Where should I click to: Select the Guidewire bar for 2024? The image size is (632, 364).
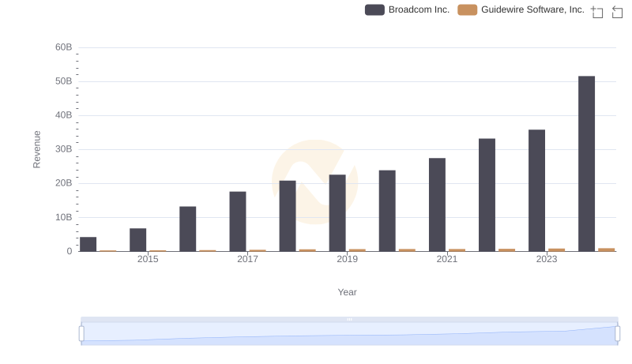point(606,250)
